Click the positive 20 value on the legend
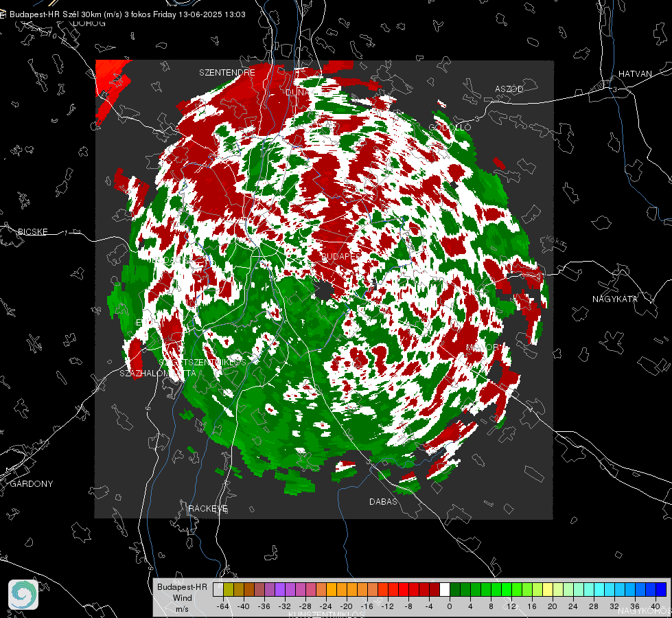The height and width of the screenshot is (618, 672). (553, 606)
